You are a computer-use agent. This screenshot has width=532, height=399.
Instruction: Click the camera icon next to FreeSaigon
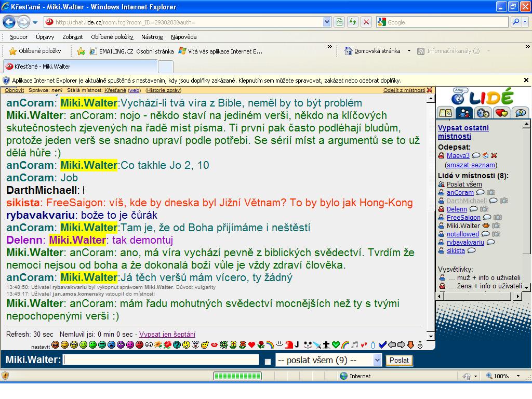498,217
